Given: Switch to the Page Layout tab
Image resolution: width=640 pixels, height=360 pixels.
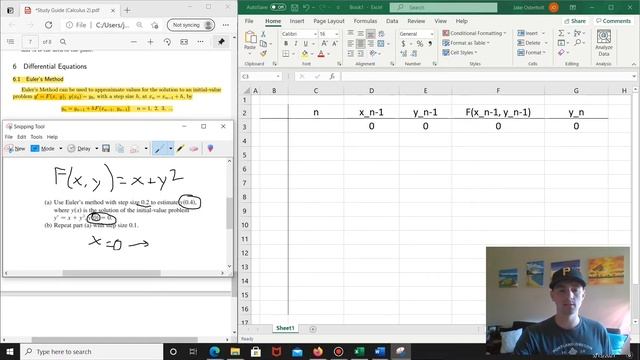Looking at the screenshot, I should click(x=329, y=21).
